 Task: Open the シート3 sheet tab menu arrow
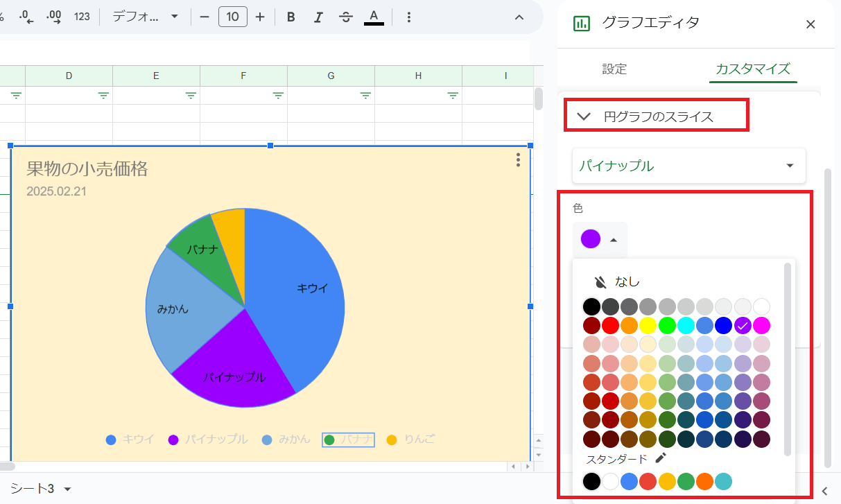point(67,489)
